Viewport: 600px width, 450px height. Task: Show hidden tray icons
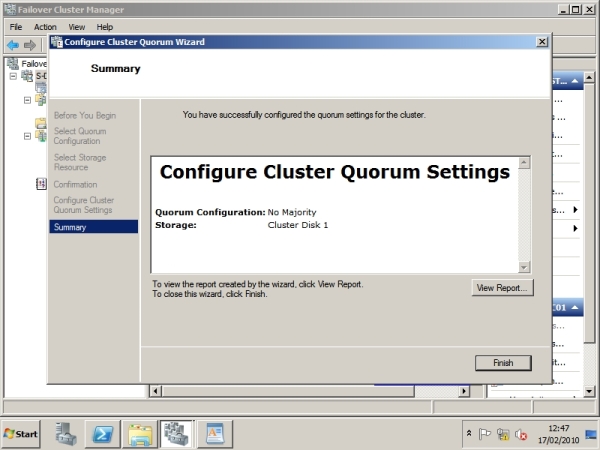click(469, 434)
